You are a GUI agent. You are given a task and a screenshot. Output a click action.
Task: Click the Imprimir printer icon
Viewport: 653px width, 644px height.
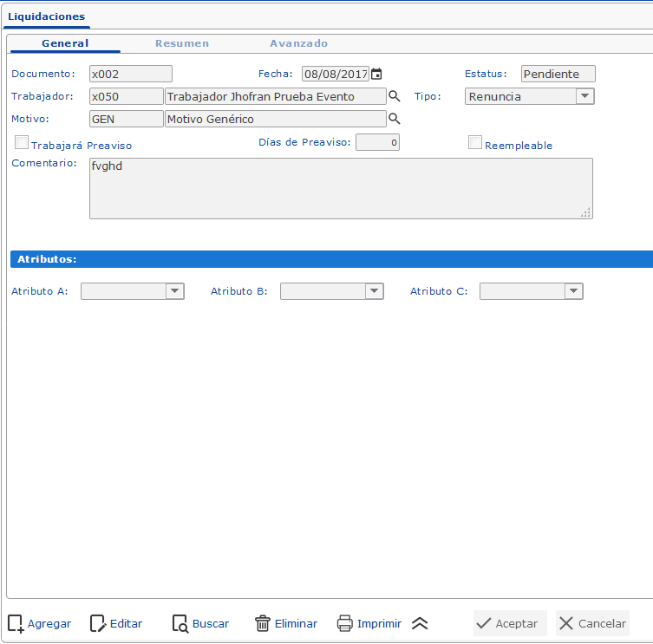pyautogui.click(x=345, y=623)
